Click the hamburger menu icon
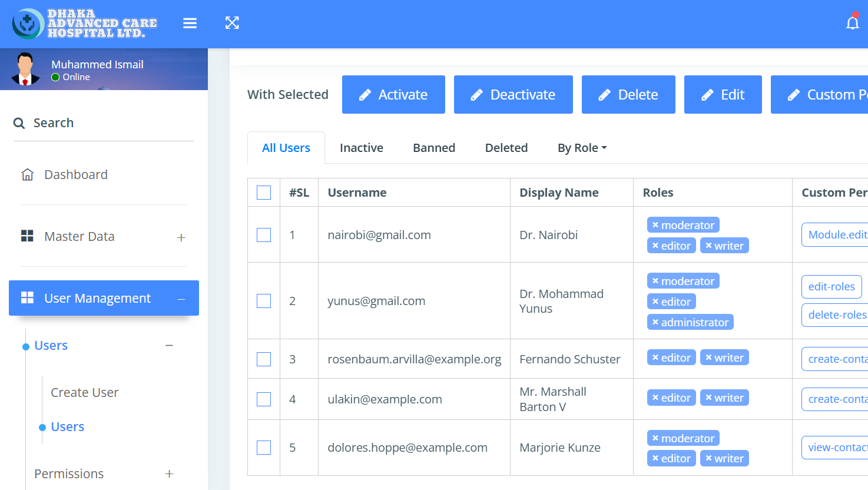This screenshot has width=868, height=490. [190, 23]
